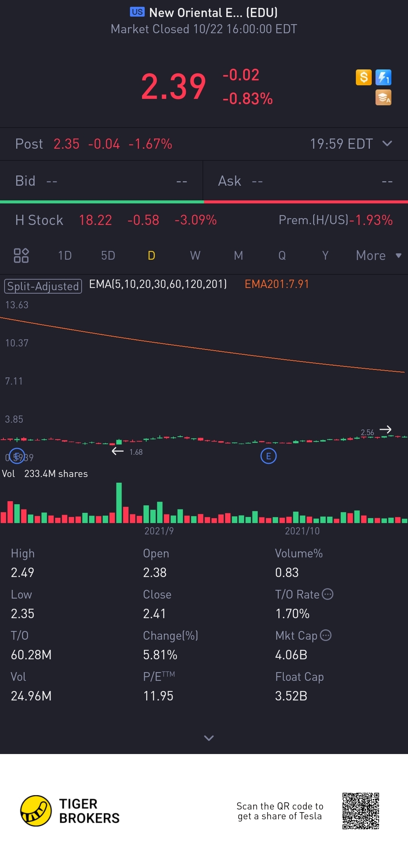Tap the Market Closed status line
The height and width of the screenshot is (868, 408).
[204, 29]
